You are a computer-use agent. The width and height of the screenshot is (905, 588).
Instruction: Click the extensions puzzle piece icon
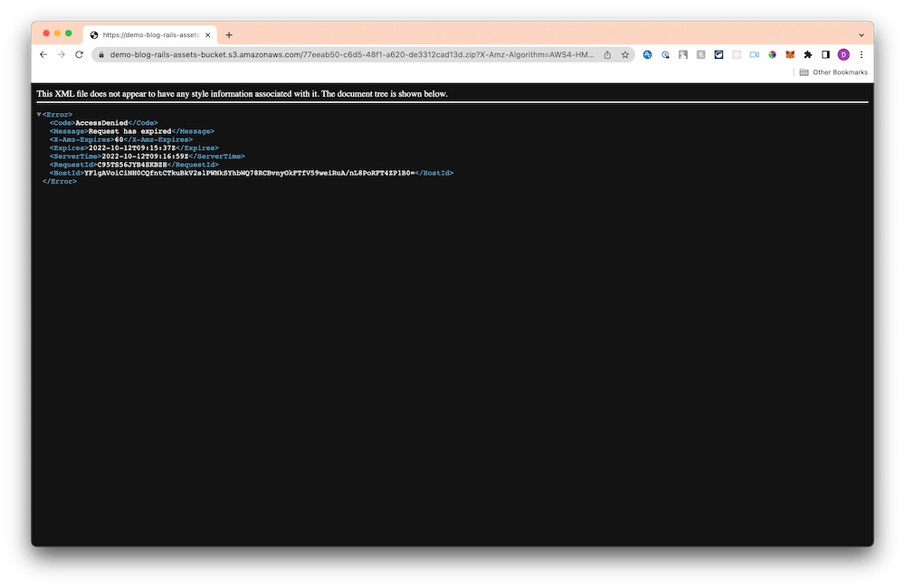[808, 55]
